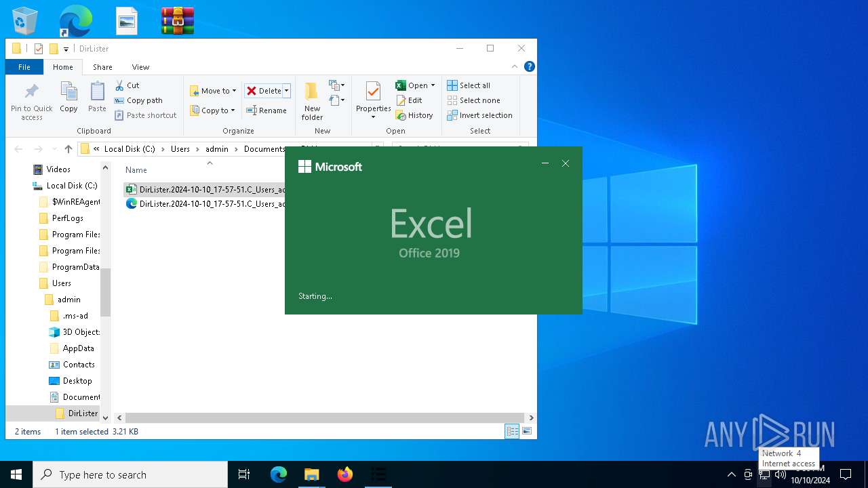The height and width of the screenshot is (488, 868).
Task: Click the taskbar search box
Action: pos(130,474)
